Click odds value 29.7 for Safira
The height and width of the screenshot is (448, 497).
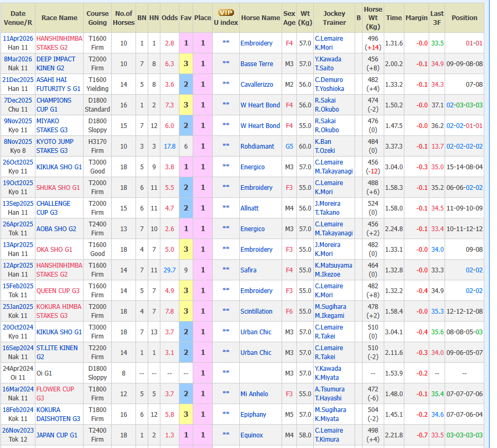click(169, 270)
